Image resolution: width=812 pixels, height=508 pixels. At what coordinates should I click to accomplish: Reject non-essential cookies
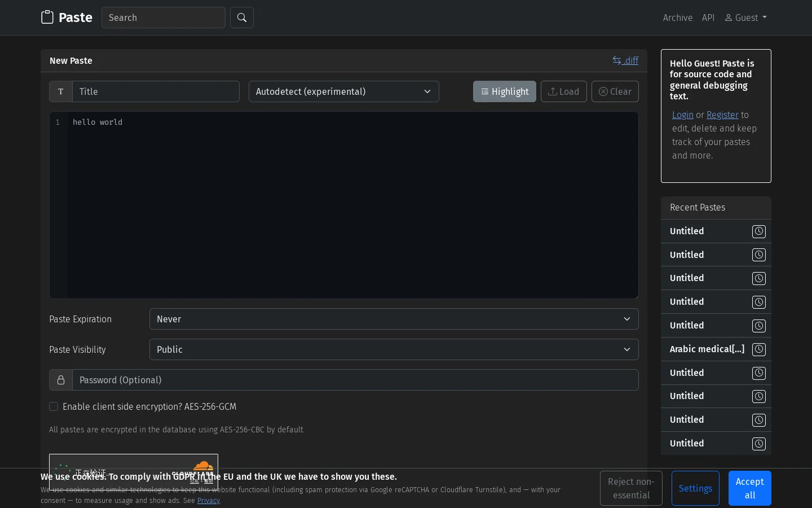click(631, 488)
